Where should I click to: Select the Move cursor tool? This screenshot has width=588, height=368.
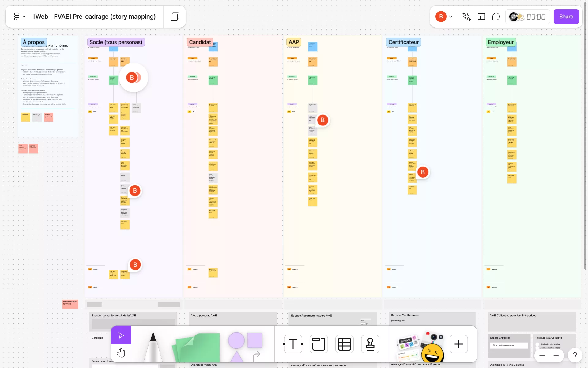[x=121, y=335]
